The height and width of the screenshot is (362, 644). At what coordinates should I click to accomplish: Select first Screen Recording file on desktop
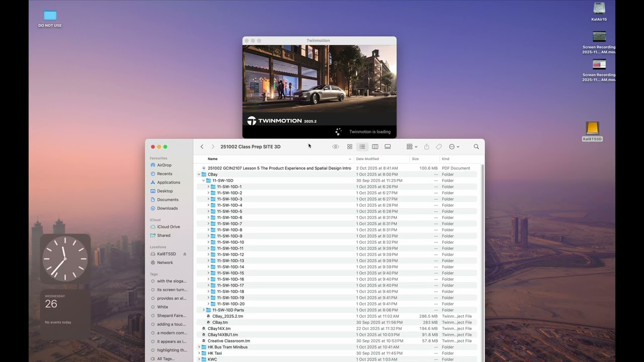[x=599, y=43]
